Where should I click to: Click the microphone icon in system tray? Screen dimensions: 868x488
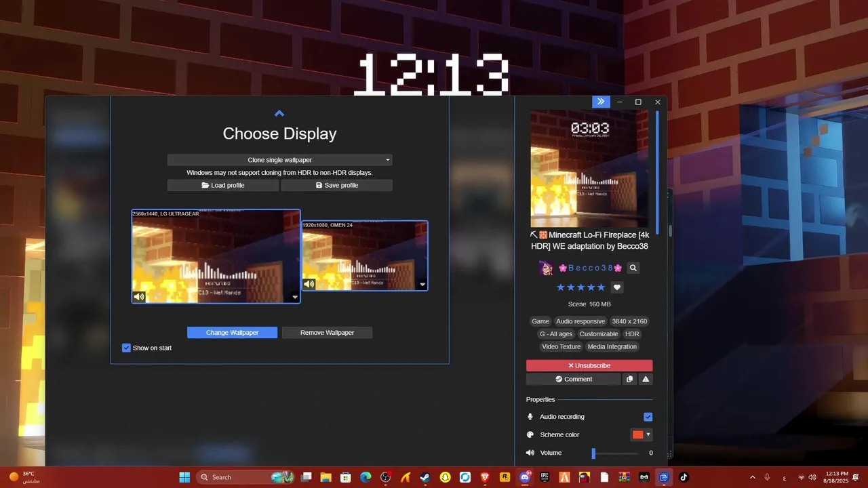[767, 477]
